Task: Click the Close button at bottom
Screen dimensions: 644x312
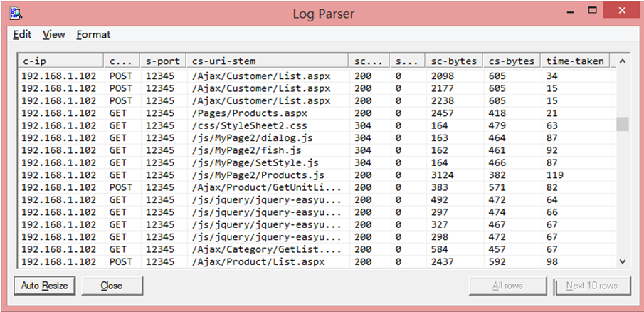Action: [x=112, y=286]
